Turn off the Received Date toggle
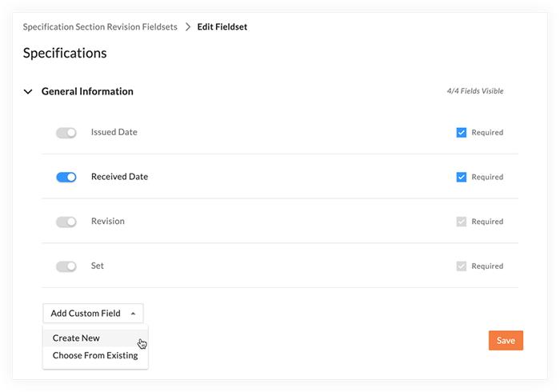This screenshot has height=392, width=560. pyautogui.click(x=66, y=177)
